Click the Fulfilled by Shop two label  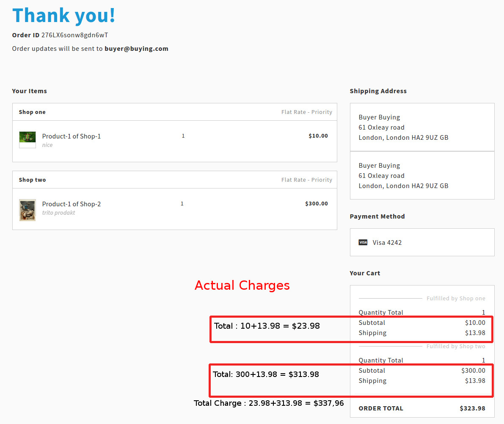click(x=456, y=346)
